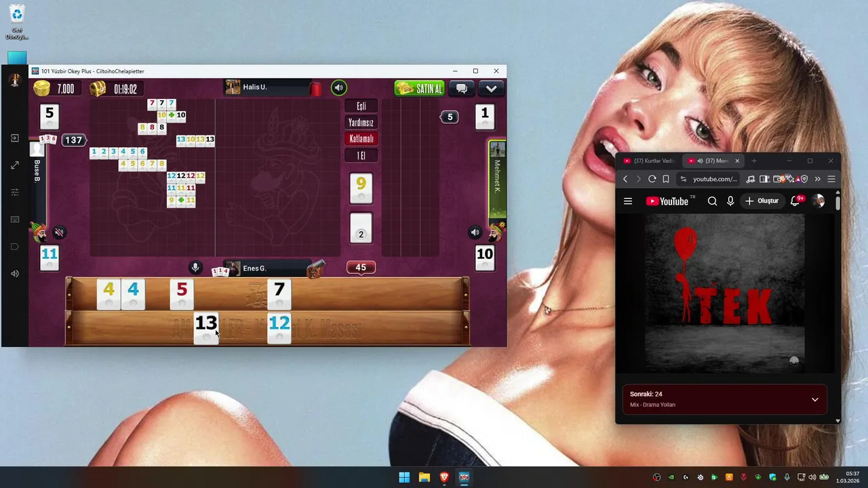Select the yellow 4 tile on the rack
Viewport: 868px width, 488px height.
pyautogui.click(x=108, y=293)
